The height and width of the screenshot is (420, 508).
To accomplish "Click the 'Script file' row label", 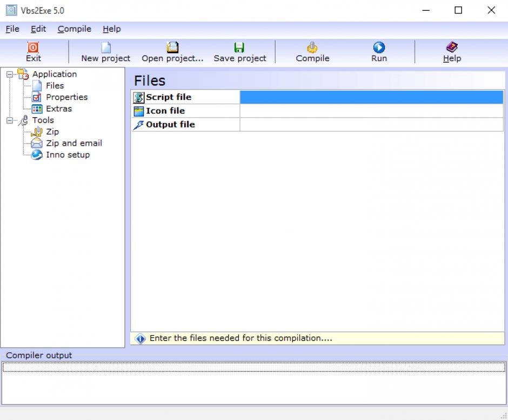I will pos(169,97).
